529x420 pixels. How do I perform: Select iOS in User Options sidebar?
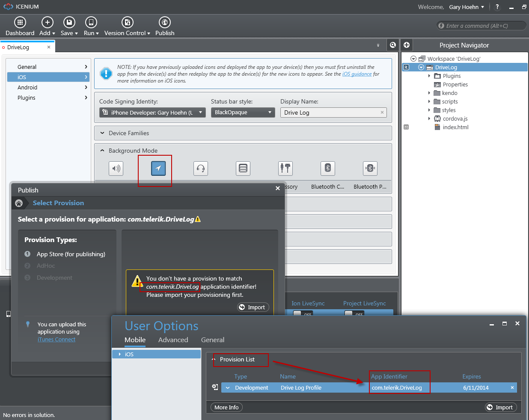pos(156,354)
